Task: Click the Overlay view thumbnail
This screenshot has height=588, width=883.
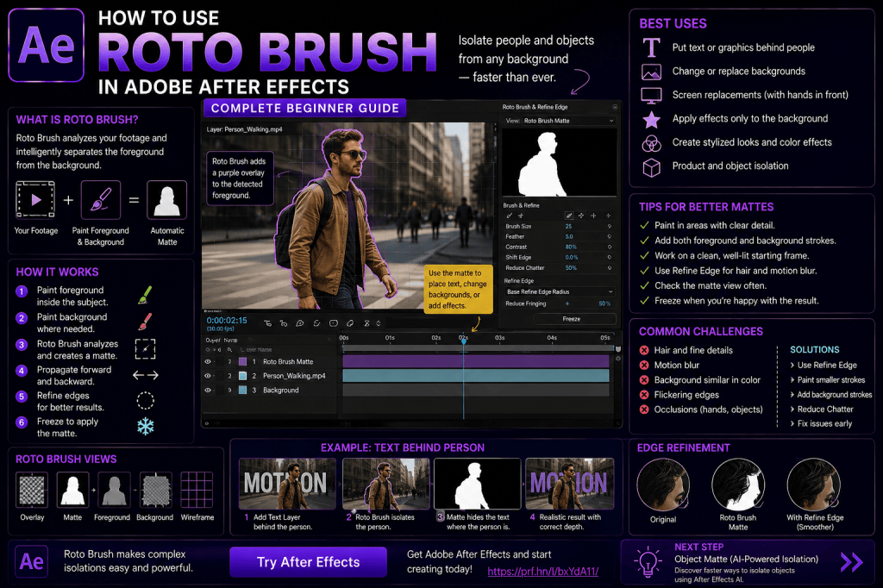Action: pyautogui.click(x=32, y=490)
